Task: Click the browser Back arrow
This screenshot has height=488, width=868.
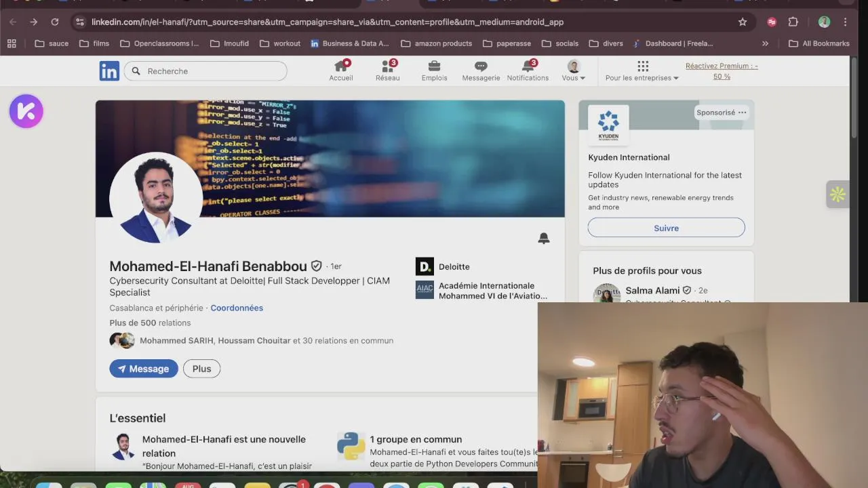Action: coord(13,22)
